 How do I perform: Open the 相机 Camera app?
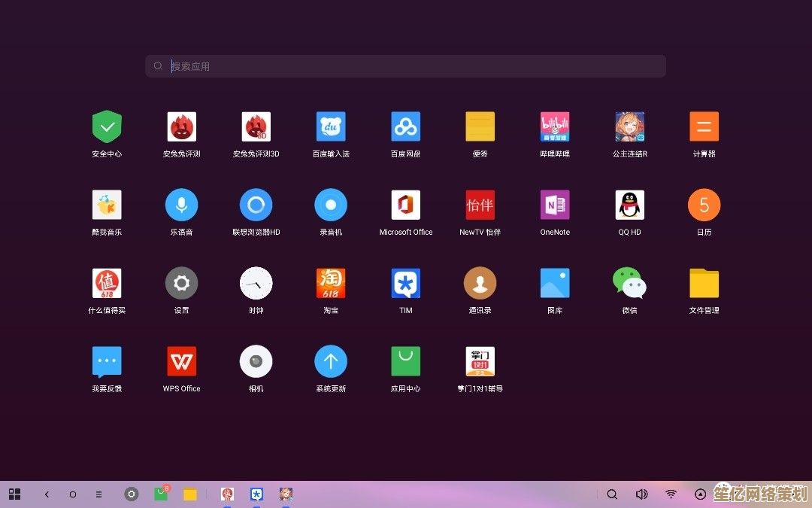pyautogui.click(x=256, y=361)
